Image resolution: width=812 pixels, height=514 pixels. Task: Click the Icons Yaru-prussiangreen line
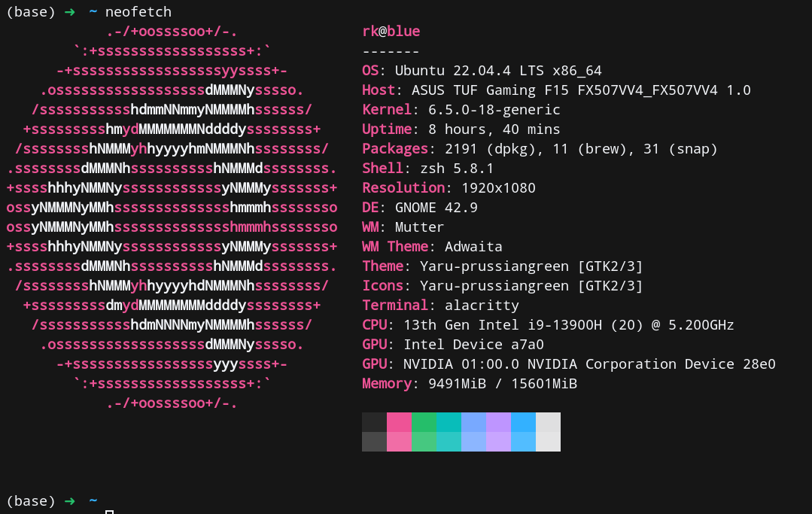point(502,286)
